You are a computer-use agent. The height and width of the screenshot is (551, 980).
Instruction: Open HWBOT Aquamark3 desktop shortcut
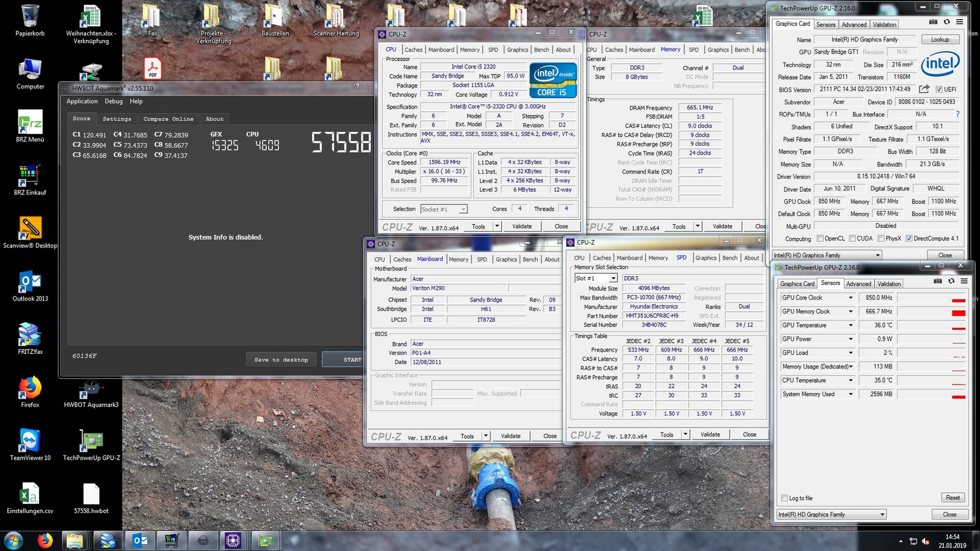point(91,393)
